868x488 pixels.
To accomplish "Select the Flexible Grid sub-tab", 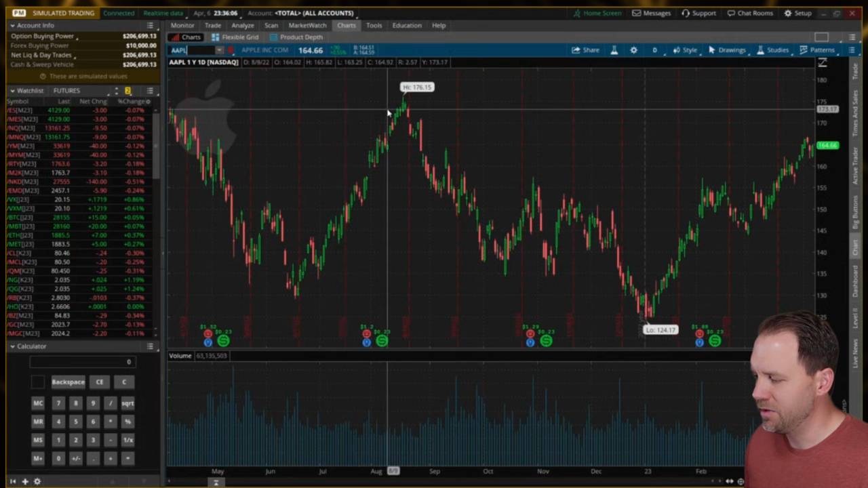I will [235, 37].
